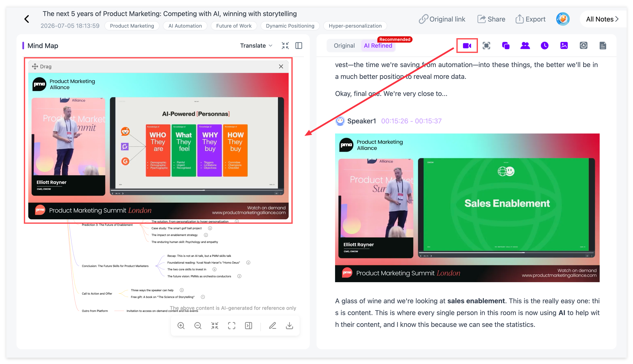Select the Product Marketing tag
This screenshot has width=633, height=364.
[132, 26]
